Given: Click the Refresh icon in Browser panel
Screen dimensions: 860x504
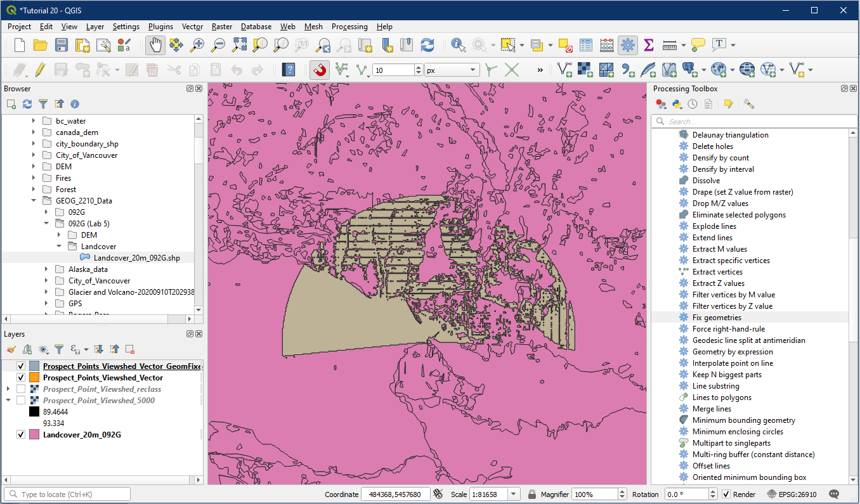Looking at the screenshot, I should coord(27,104).
